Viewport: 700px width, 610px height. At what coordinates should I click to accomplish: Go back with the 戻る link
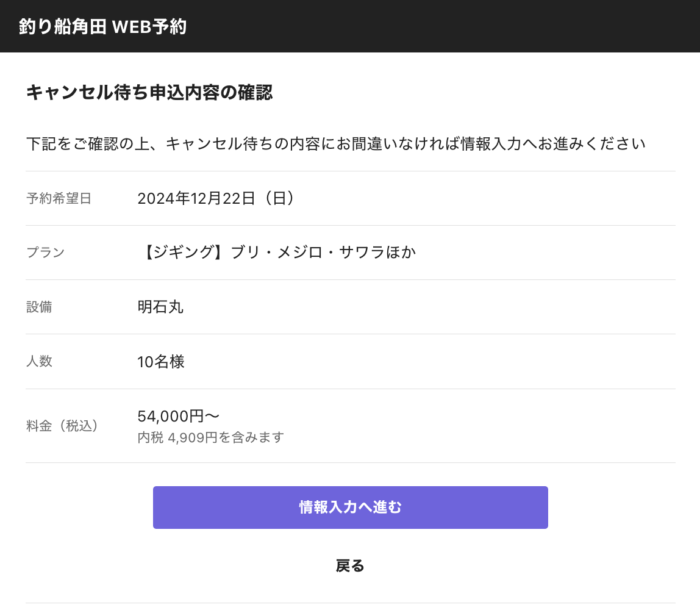pyautogui.click(x=350, y=566)
